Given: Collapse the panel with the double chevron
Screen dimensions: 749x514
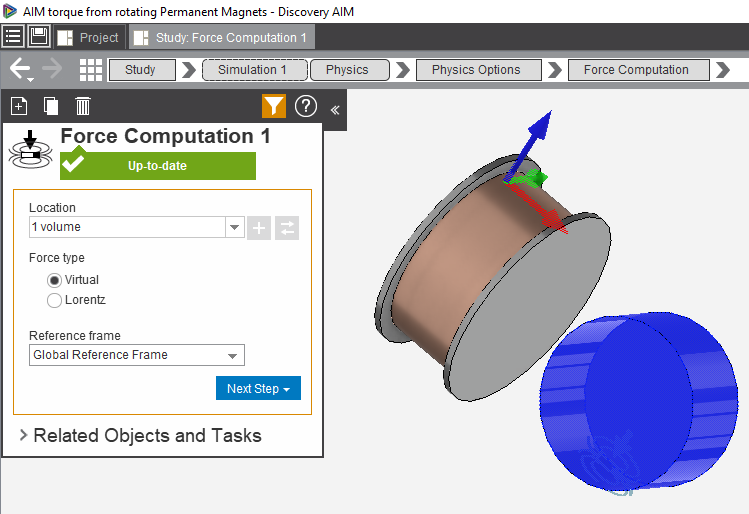Looking at the screenshot, I should click(335, 110).
